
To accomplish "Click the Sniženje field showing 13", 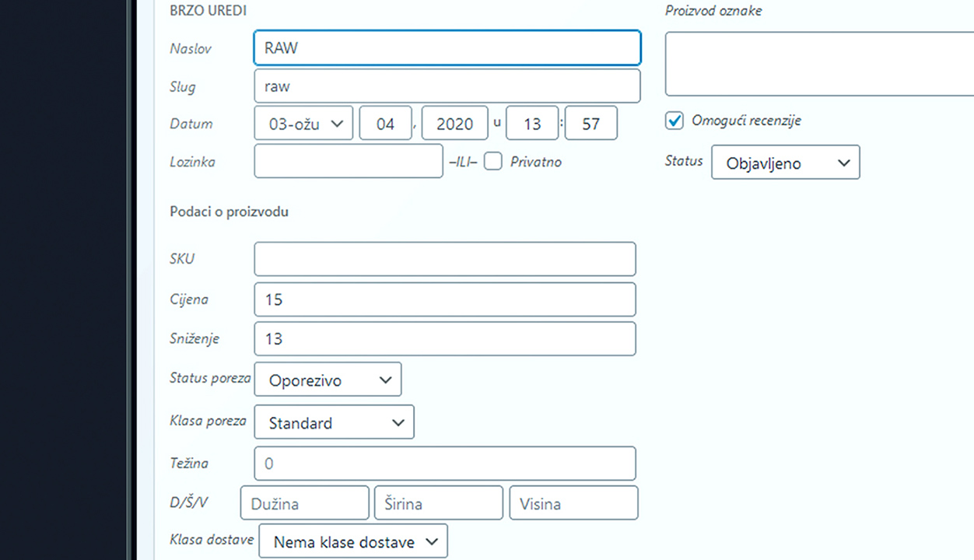I will point(445,338).
